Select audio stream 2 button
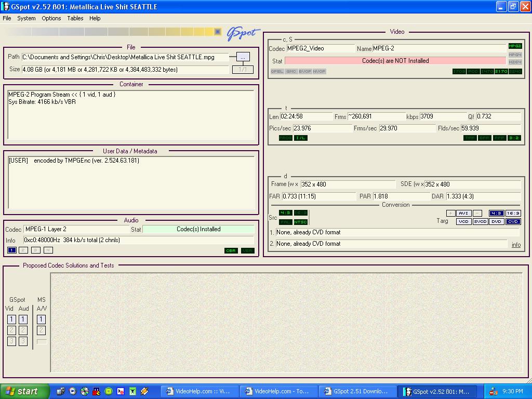The height and width of the screenshot is (399, 532). 23,250
